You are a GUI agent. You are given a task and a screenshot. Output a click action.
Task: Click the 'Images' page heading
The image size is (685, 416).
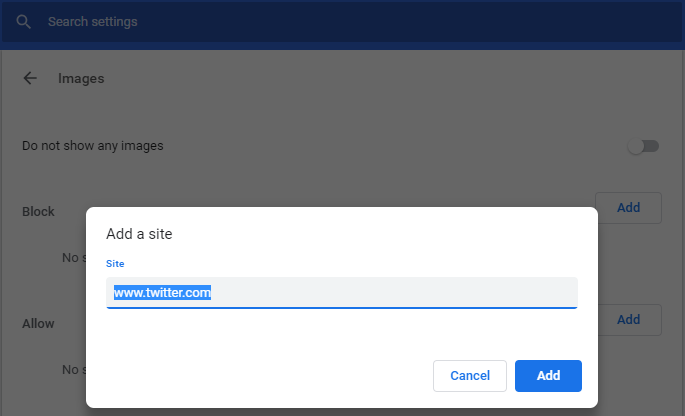pos(81,77)
